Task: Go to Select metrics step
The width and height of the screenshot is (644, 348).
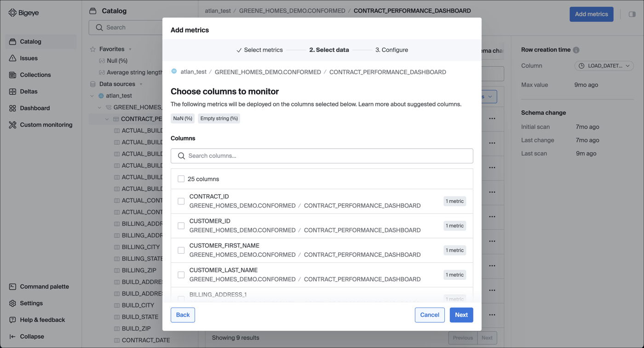Action: [x=259, y=50]
